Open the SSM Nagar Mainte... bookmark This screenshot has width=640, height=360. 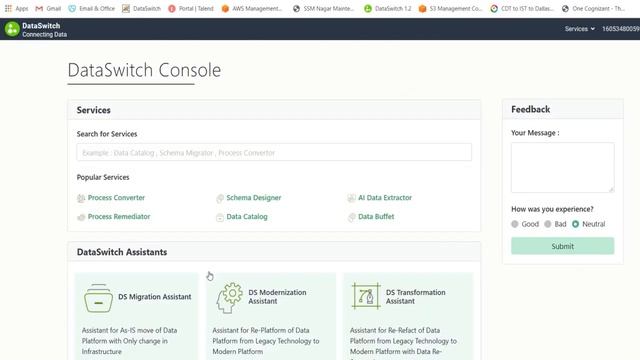(324, 8)
